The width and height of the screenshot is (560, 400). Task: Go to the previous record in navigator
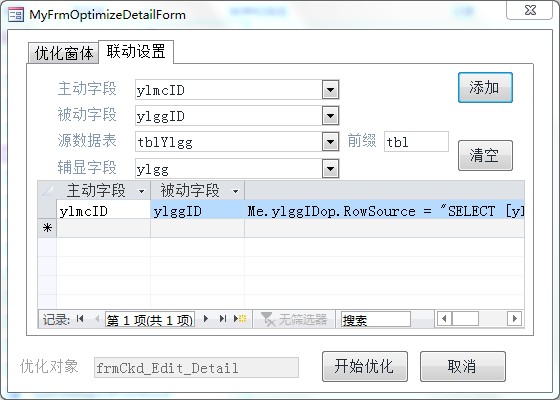click(96, 319)
